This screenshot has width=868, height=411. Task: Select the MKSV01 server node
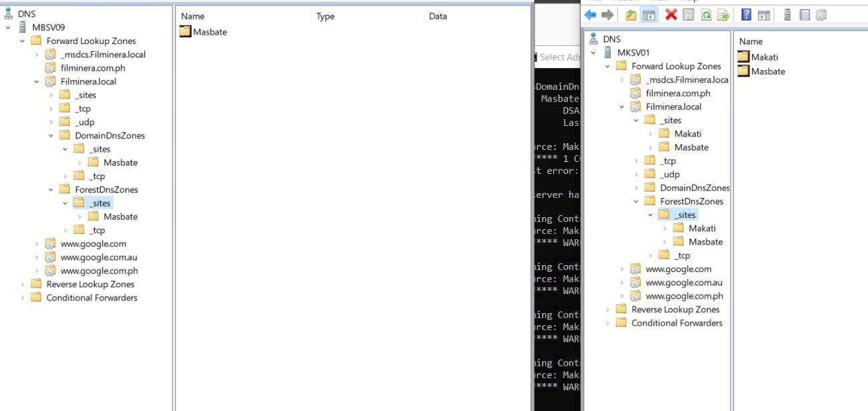633,53
